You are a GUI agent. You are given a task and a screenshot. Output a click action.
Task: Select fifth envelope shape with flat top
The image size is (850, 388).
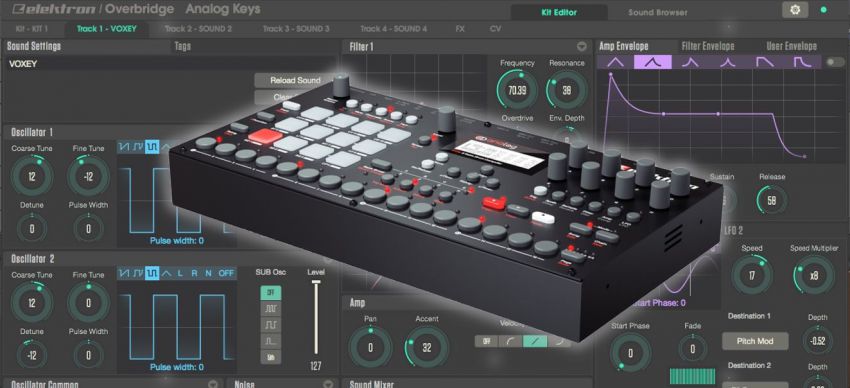point(764,62)
